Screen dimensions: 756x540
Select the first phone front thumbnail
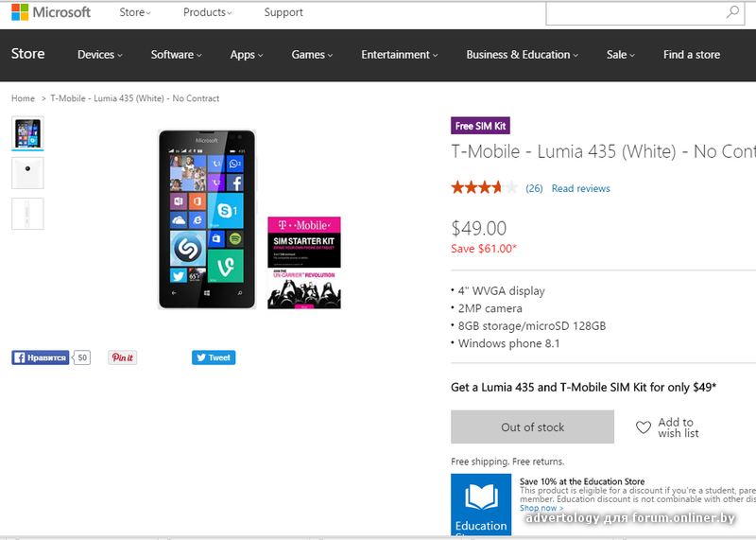point(27,132)
